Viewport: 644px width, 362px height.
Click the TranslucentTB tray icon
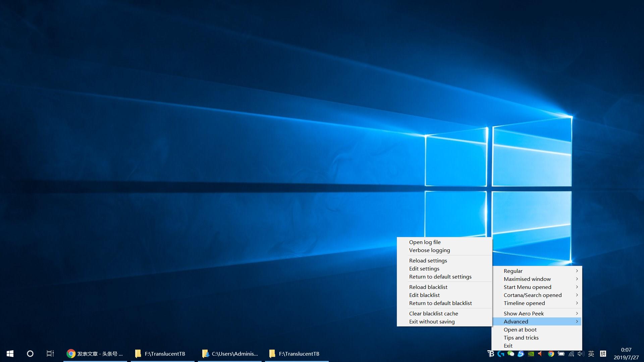(x=491, y=354)
